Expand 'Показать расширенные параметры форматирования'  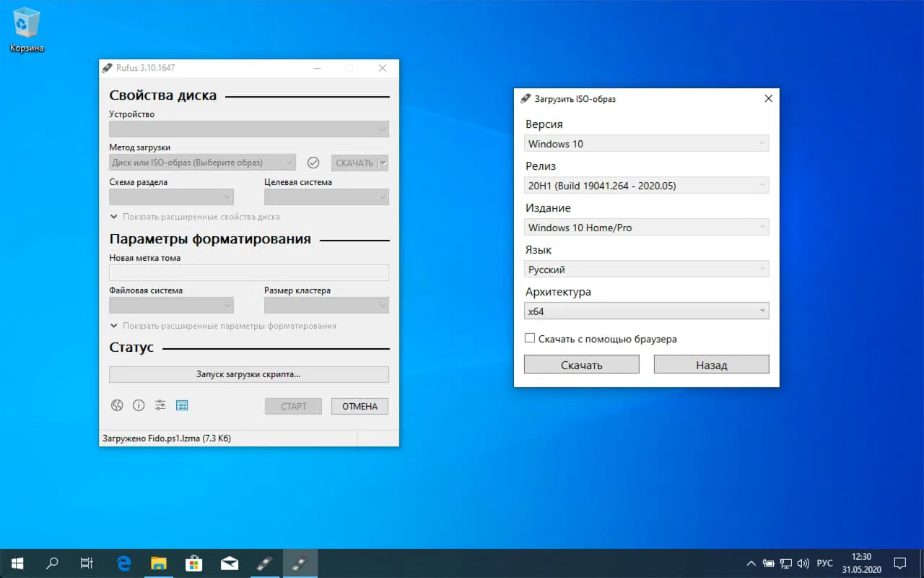coord(223,326)
